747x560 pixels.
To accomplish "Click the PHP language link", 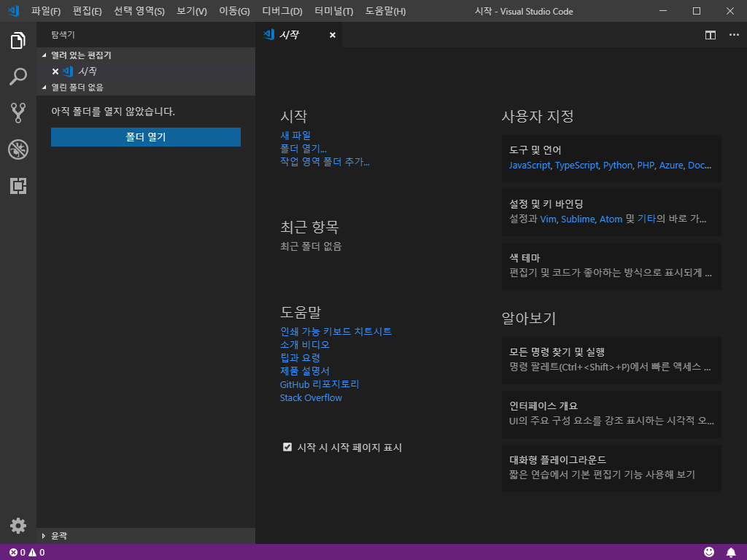I will 646,166.
